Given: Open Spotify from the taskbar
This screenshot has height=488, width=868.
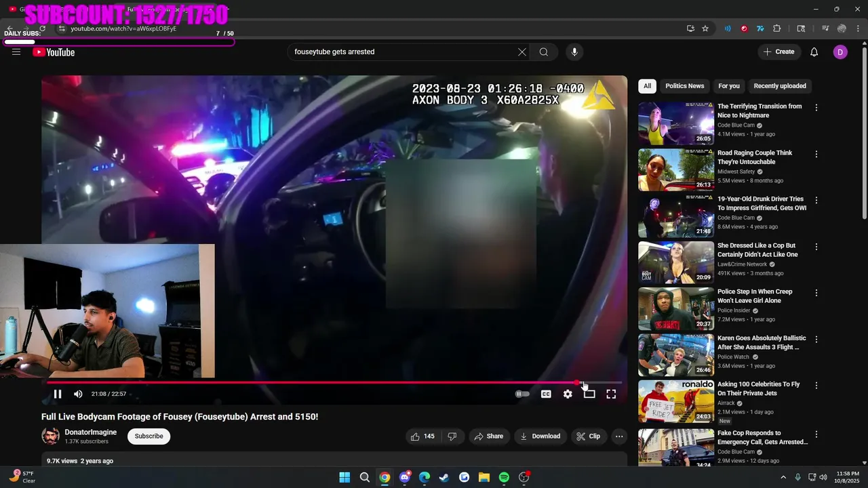Looking at the screenshot, I should [504, 477].
